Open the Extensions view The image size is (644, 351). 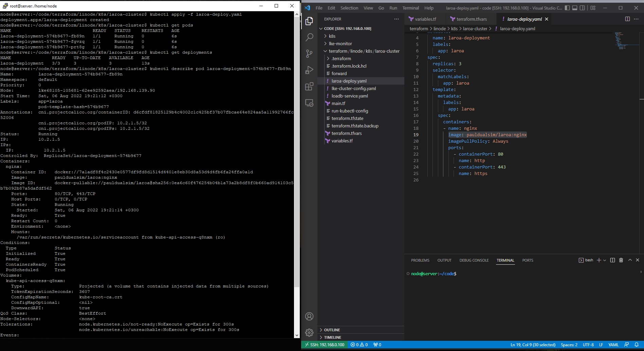click(x=309, y=86)
